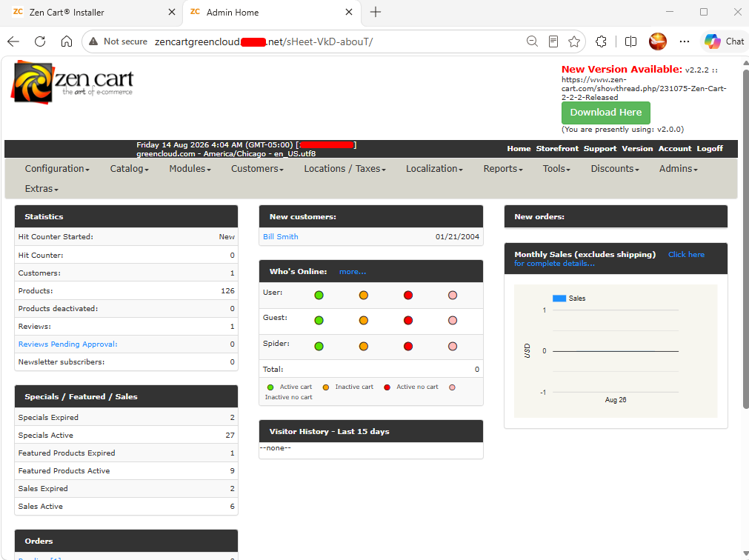Expand the Configuration dropdown menu

click(57, 169)
